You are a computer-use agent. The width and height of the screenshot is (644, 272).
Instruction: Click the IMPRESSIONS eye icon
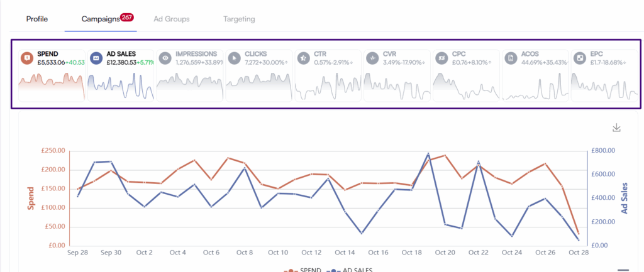(165, 58)
